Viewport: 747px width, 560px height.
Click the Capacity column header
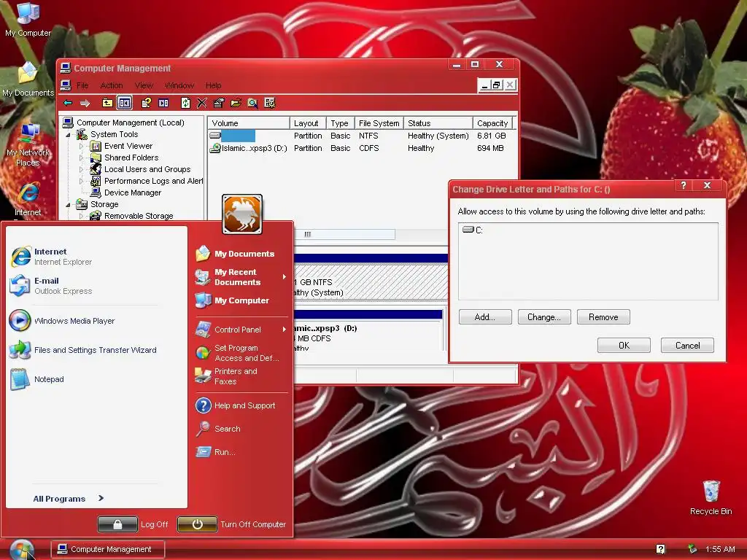click(x=492, y=122)
